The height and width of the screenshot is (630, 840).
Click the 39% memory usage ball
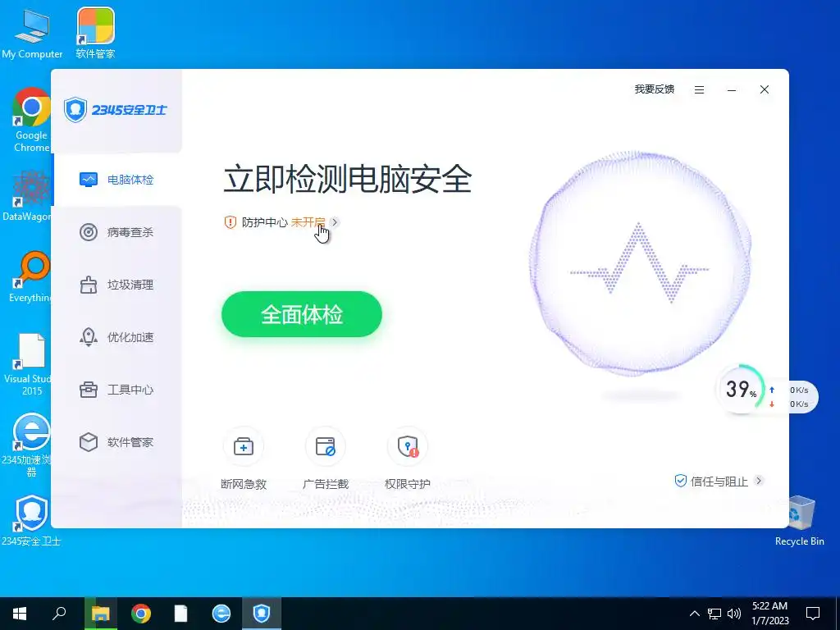point(742,389)
